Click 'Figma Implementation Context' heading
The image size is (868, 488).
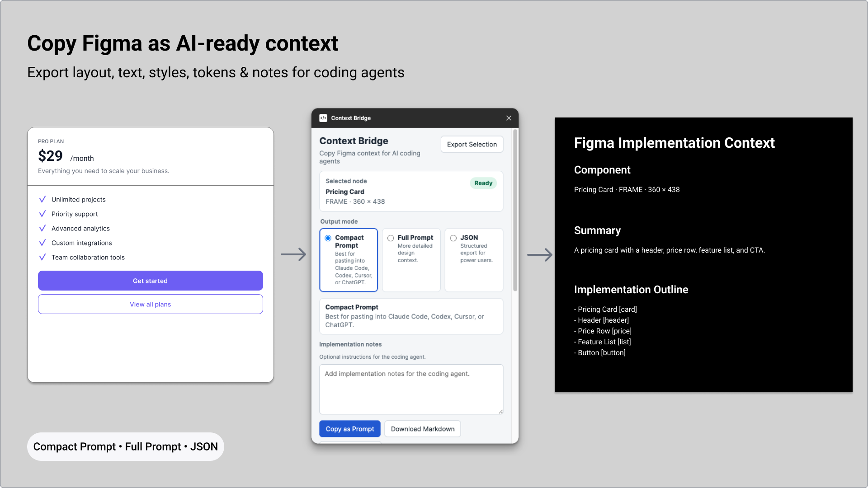pyautogui.click(x=675, y=143)
